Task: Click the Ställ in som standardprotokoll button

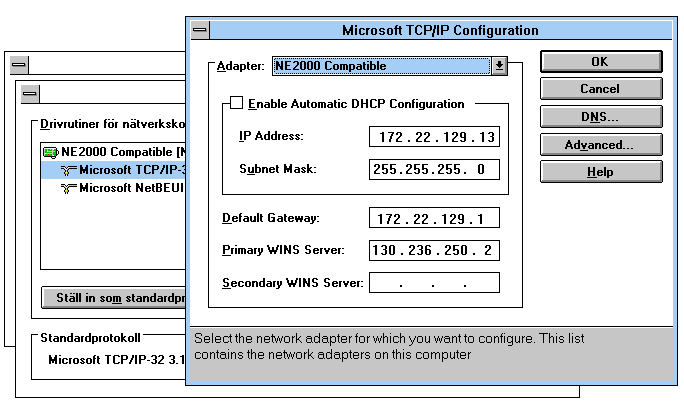Action: tap(114, 297)
